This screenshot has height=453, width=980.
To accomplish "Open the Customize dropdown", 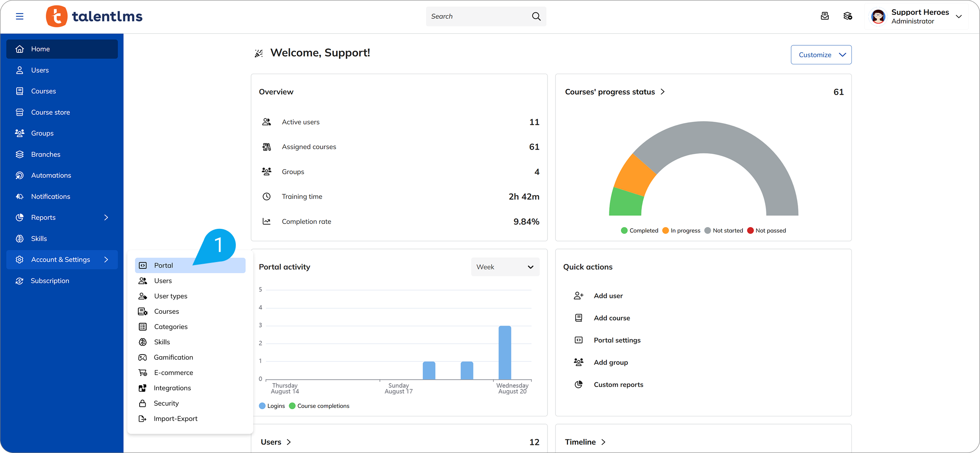I will pos(821,55).
